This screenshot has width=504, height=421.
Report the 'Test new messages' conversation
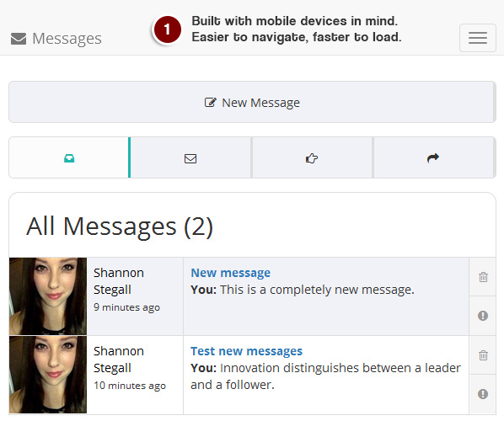[483, 394]
